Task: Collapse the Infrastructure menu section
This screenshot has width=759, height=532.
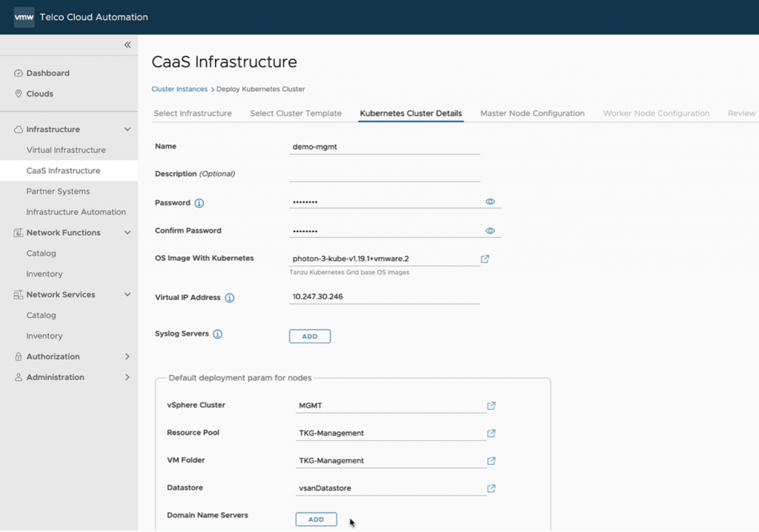Action: (127, 130)
